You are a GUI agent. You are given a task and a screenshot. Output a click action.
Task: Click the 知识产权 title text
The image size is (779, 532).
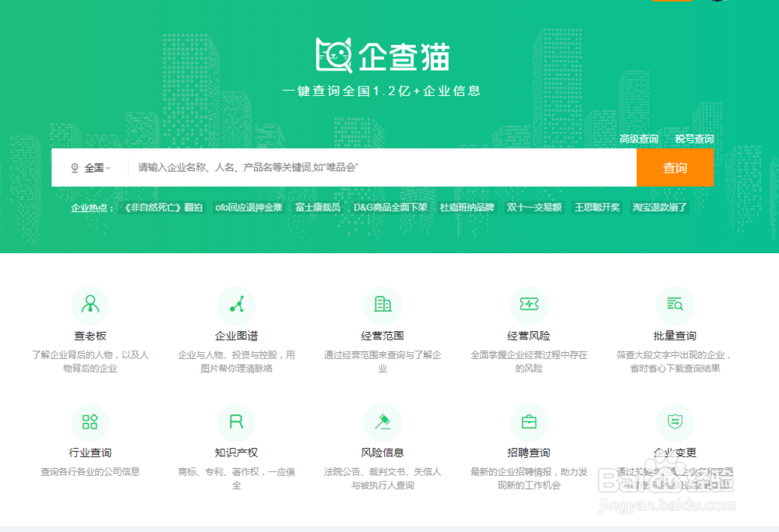(237, 453)
